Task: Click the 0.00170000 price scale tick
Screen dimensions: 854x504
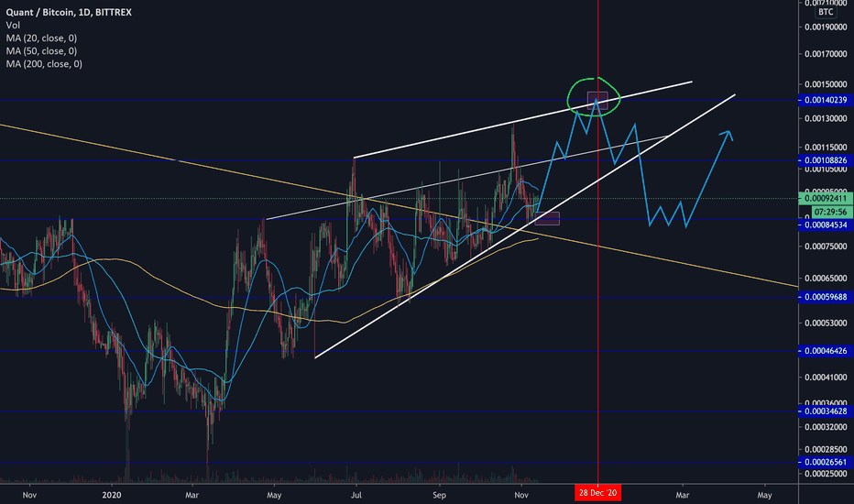Action: (x=826, y=54)
